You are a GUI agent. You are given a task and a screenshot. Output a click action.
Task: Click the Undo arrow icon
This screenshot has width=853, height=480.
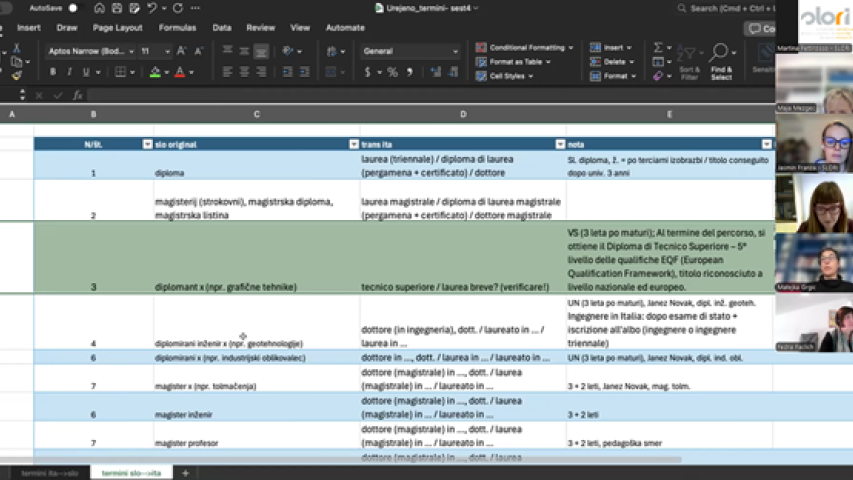[x=152, y=8]
